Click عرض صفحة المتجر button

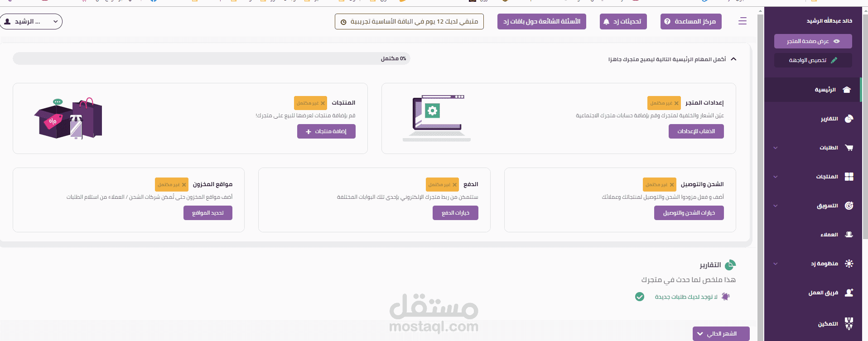click(x=813, y=41)
